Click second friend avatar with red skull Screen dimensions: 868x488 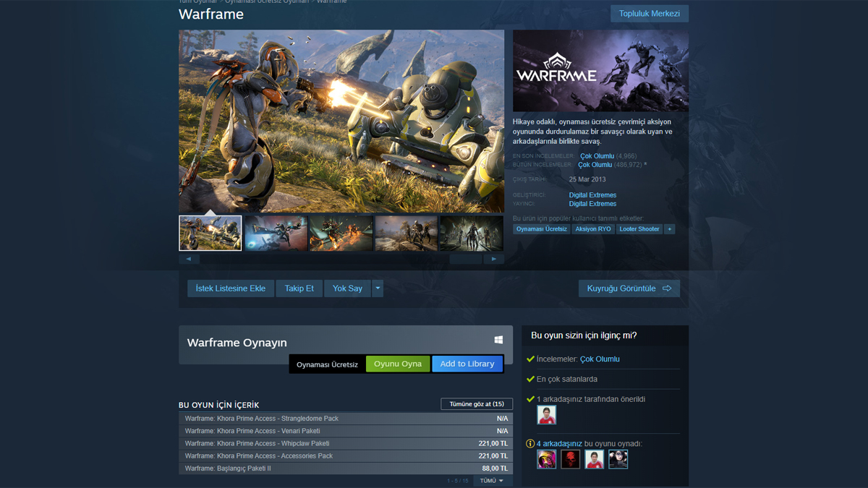[571, 459]
